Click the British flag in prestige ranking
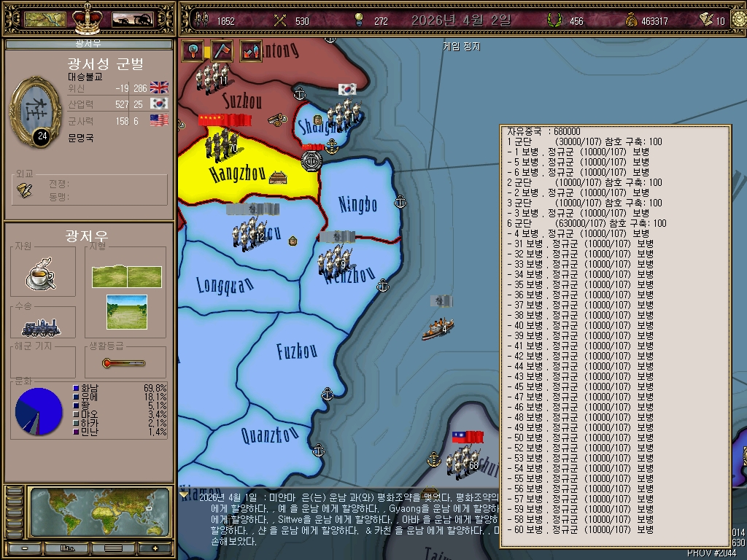The width and height of the screenshot is (747, 560). pyautogui.click(x=159, y=87)
